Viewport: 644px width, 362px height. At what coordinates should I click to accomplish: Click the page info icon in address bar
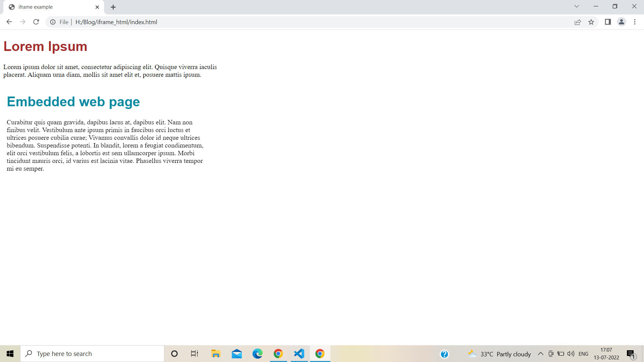point(53,22)
